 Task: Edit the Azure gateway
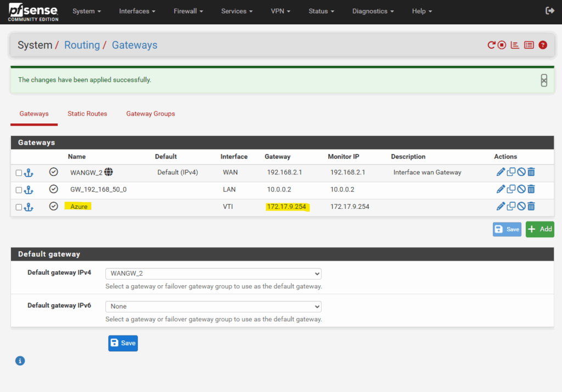pos(501,206)
